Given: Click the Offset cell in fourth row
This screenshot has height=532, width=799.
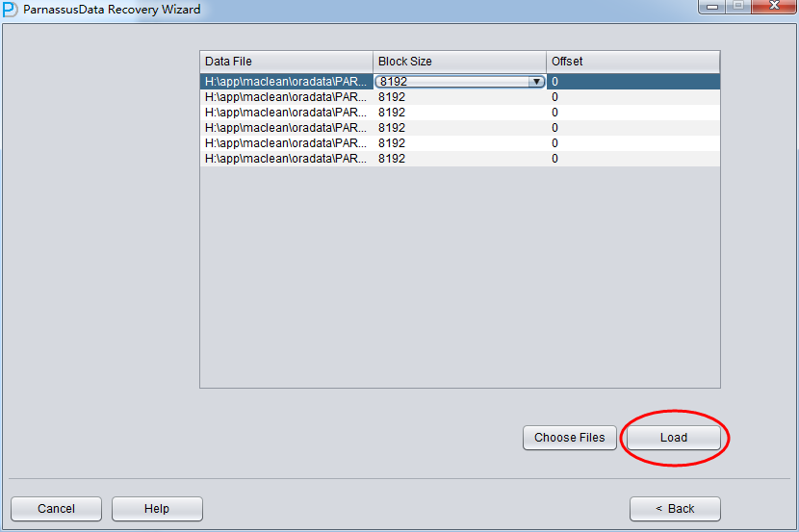Looking at the screenshot, I should [632, 128].
